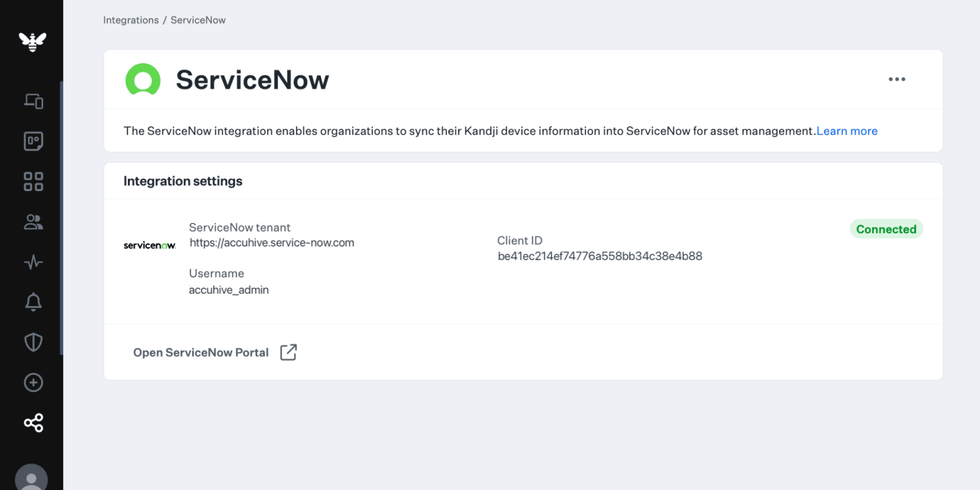
Task: Click the Connected status badge
Action: pos(886,228)
